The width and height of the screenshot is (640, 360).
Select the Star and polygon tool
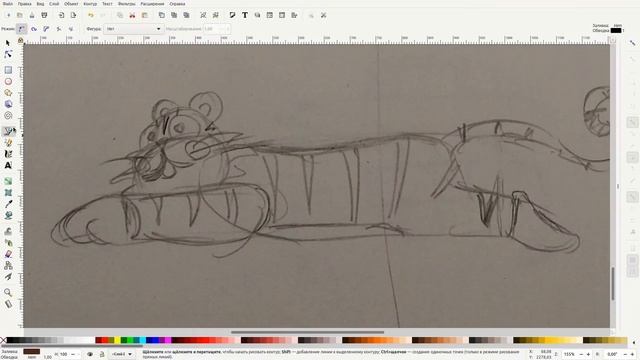click(8, 93)
